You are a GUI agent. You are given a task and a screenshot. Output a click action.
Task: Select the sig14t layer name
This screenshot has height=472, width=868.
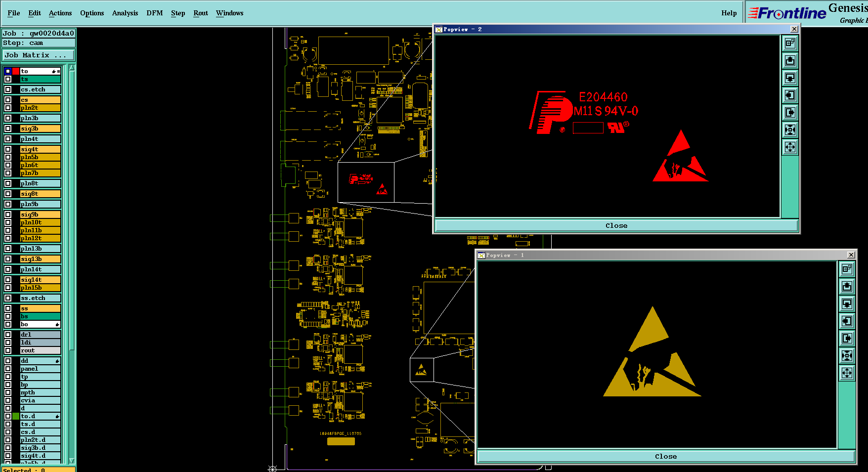pos(41,280)
